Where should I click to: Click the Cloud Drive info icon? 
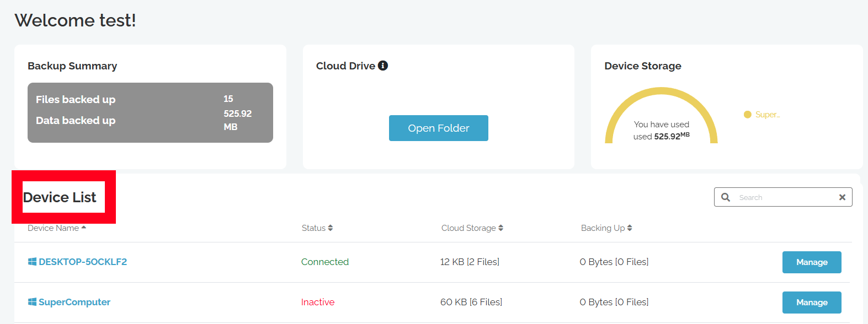pos(383,66)
